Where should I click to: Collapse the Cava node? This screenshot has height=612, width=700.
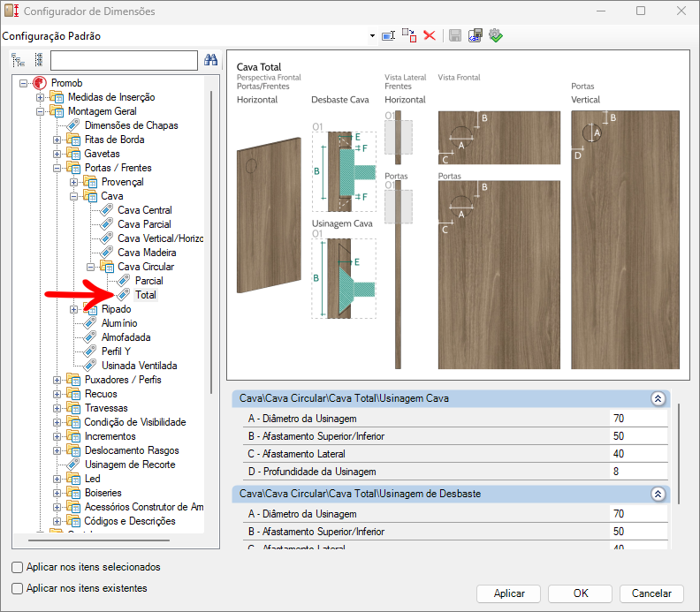(x=73, y=196)
